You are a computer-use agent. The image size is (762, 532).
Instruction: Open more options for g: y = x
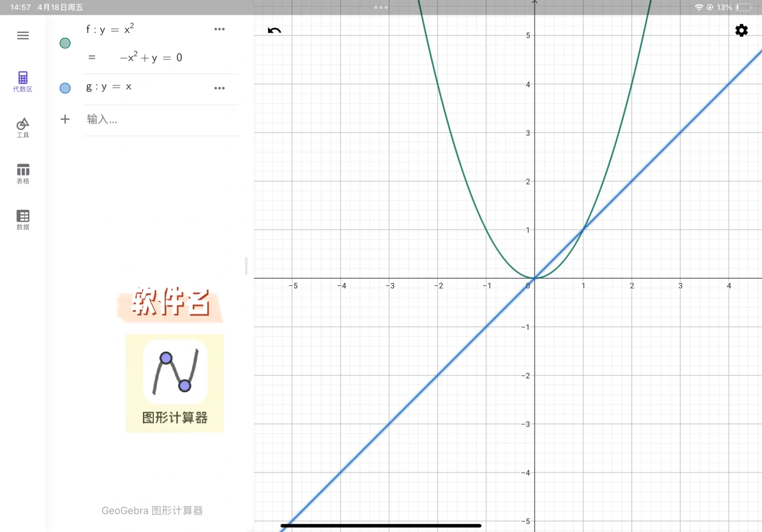tap(219, 88)
